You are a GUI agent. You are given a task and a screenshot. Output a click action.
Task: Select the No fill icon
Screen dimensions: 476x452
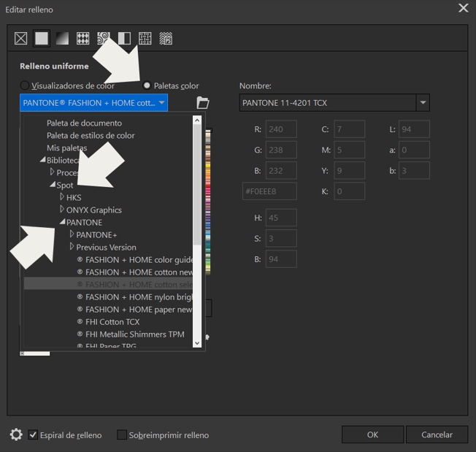click(x=20, y=39)
